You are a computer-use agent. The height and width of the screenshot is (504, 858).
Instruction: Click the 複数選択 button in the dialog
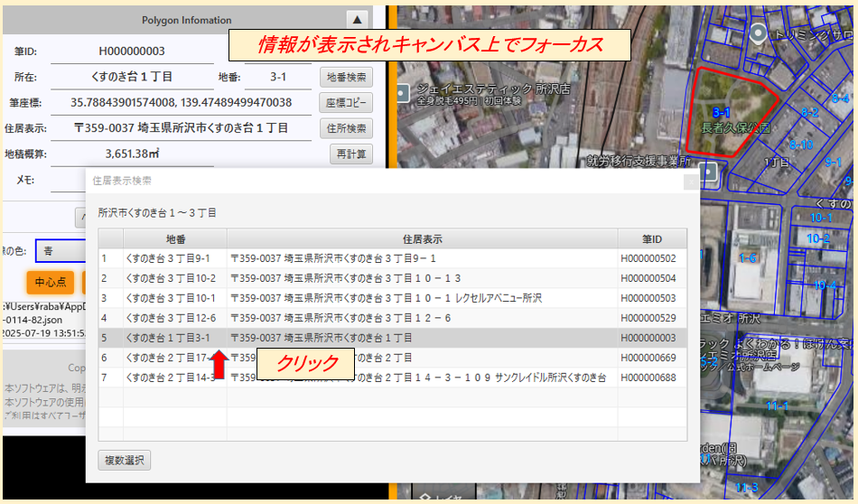(x=125, y=461)
